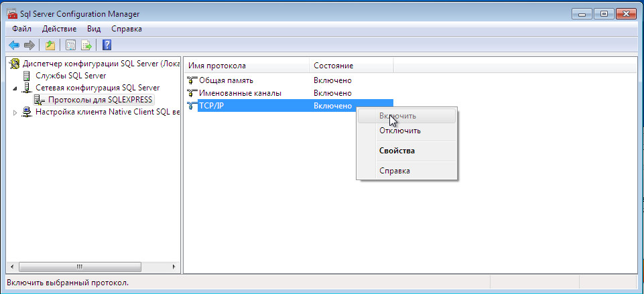The image size is (644, 294).
Task: Click the Именованные каналы protocol icon
Action: (x=192, y=93)
